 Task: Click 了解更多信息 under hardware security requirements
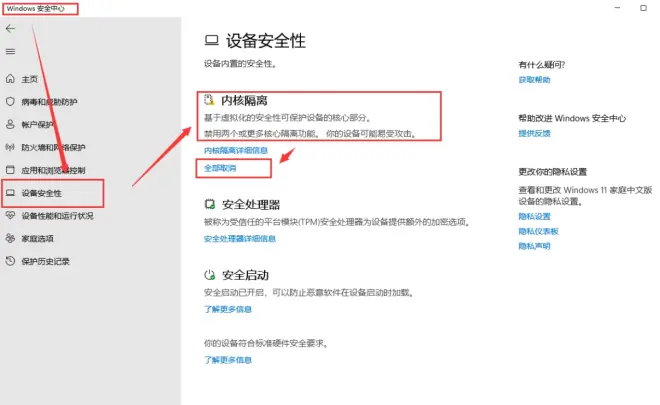coord(228,360)
